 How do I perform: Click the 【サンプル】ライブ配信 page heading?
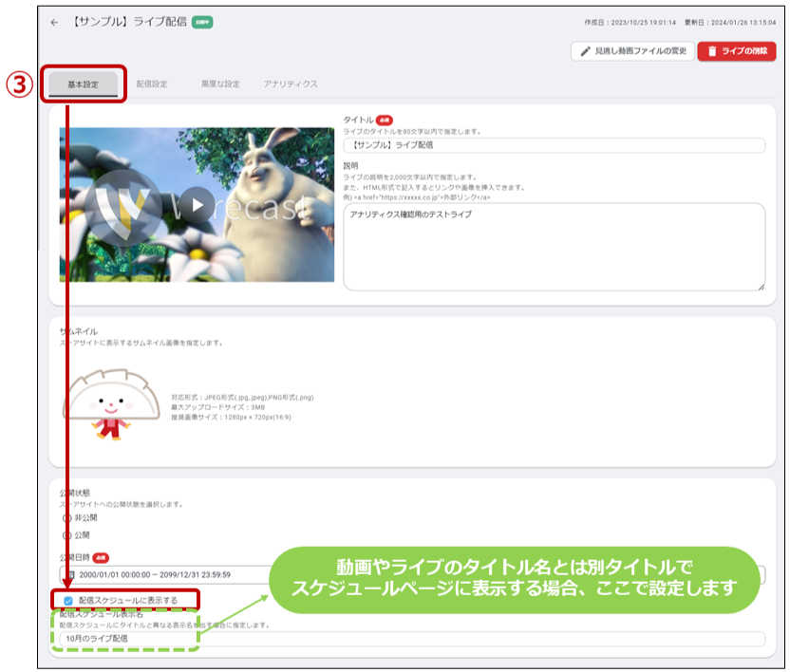[x=129, y=22]
